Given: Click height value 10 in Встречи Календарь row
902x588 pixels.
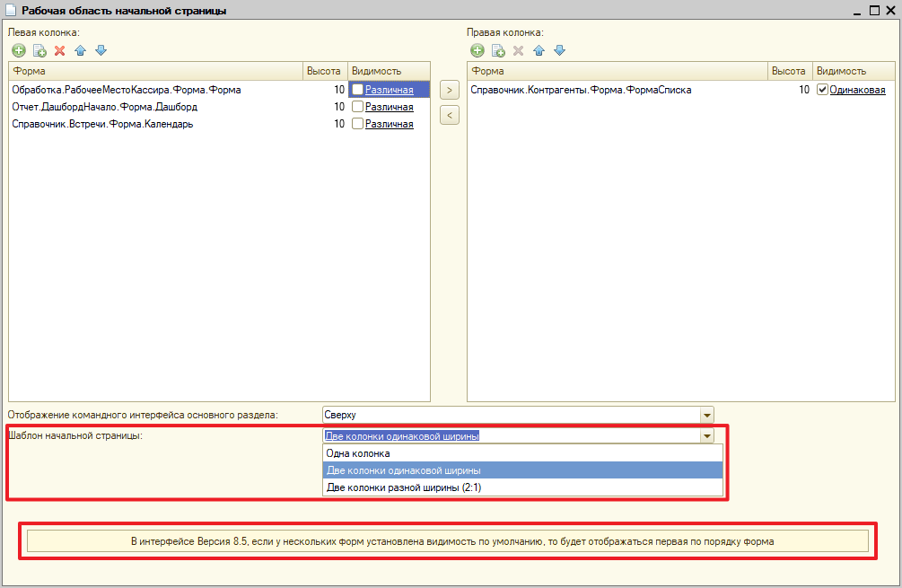Looking at the screenshot, I should tap(339, 124).
